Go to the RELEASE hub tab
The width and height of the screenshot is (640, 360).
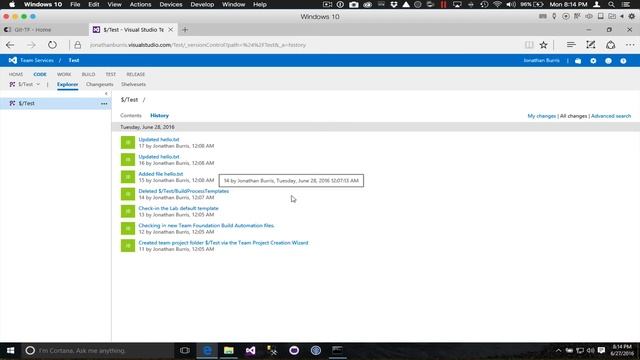tap(136, 74)
